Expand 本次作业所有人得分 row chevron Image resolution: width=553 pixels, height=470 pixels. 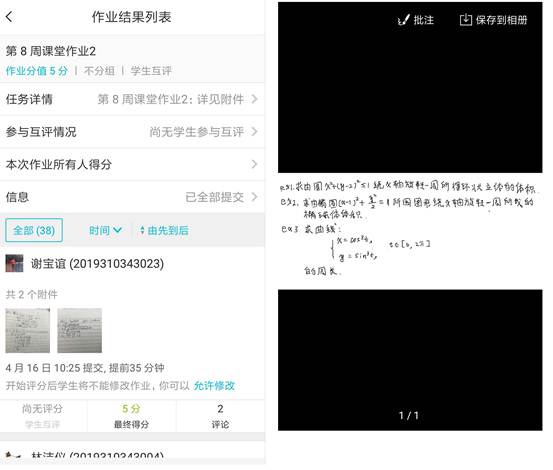255,164
